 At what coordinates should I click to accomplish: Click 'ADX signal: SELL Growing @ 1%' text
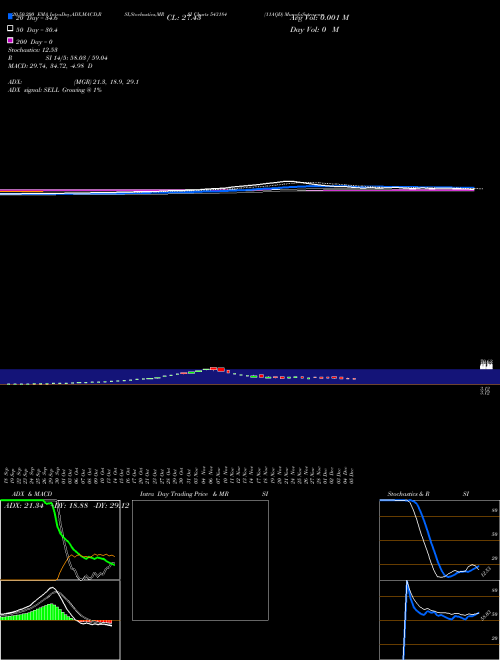coord(55,90)
